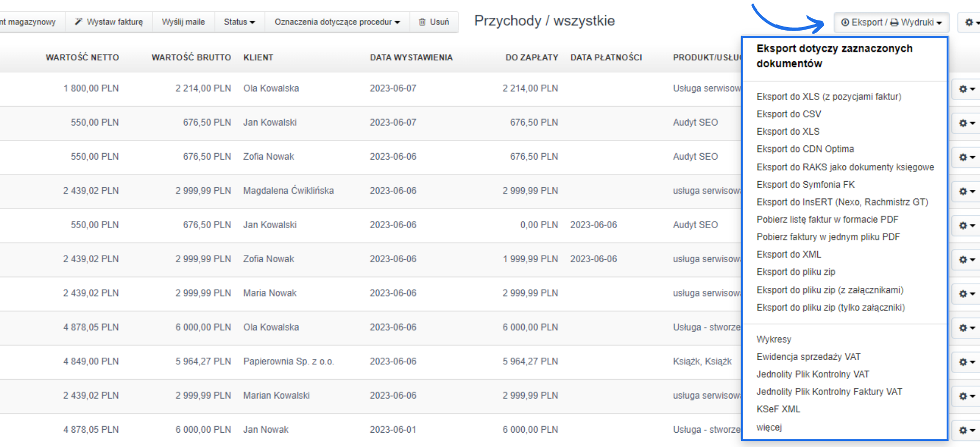Click client name Marian Kowalski
The height and width of the screenshot is (447, 980).
click(276, 395)
